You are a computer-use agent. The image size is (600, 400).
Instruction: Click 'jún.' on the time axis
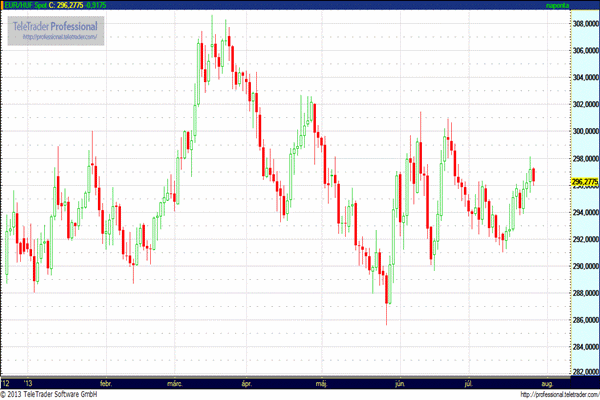[400, 383]
